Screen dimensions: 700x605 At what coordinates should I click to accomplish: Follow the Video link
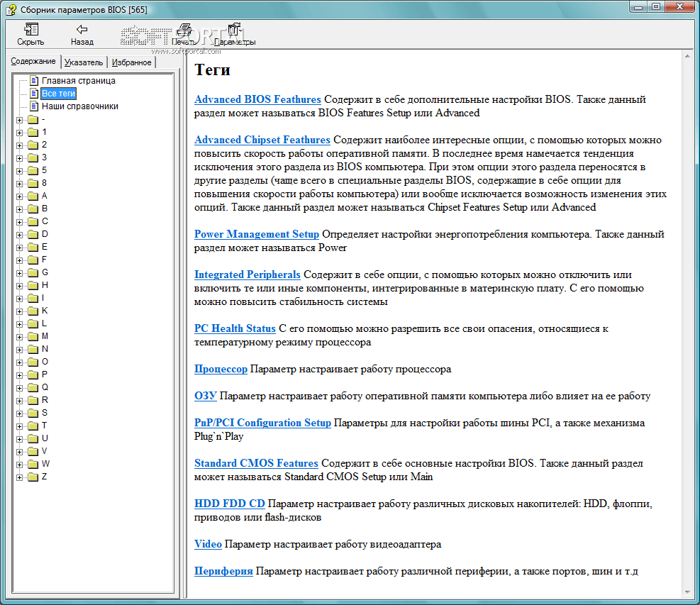point(208,544)
